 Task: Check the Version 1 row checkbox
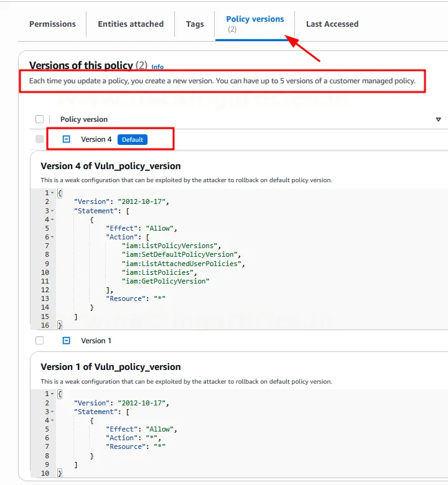[40, 341]
